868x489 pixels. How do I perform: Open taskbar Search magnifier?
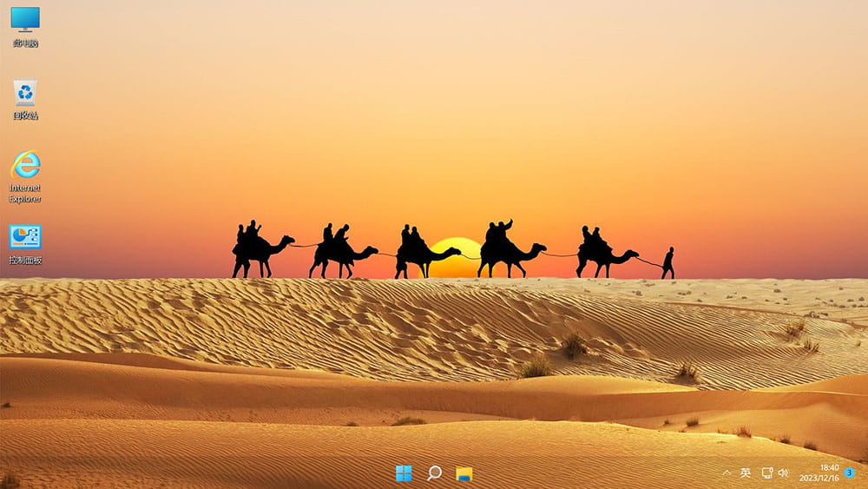pyautogui.click(x=434, y=473)
